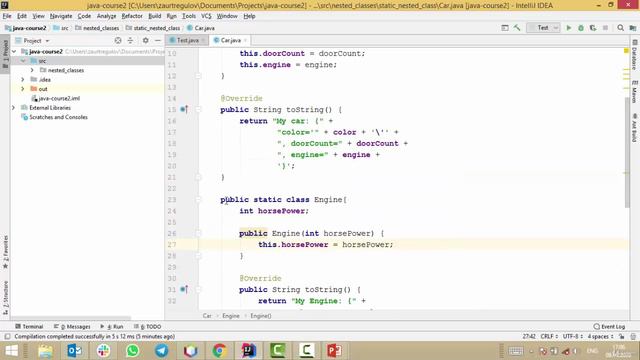Viewport: 640px width, 360px height.
Task: Open the VCS menu
Action: click(x=206, y=16)
